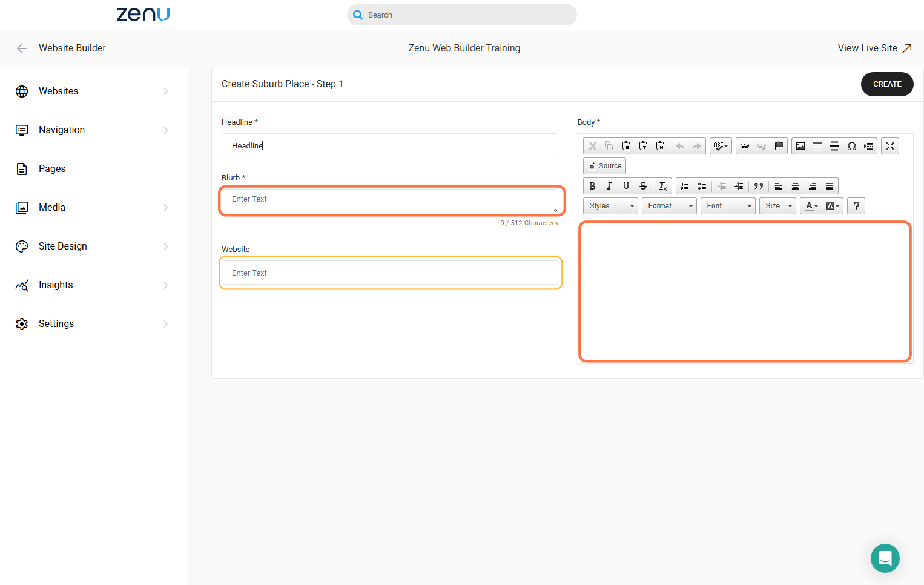Open the Font dropdown
This screenshot has height=585, width=924.
coord(728,206)
